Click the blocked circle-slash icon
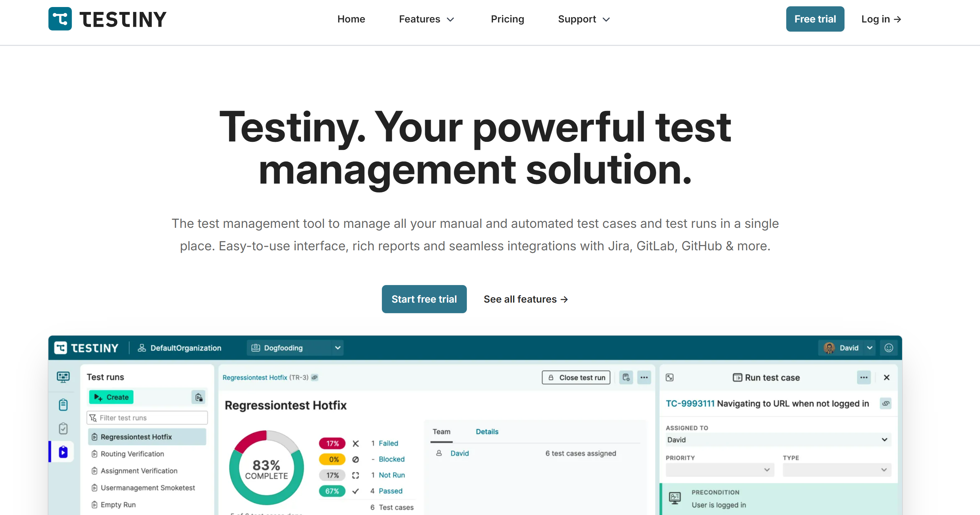Screen dimensions: 980x515 355,459
